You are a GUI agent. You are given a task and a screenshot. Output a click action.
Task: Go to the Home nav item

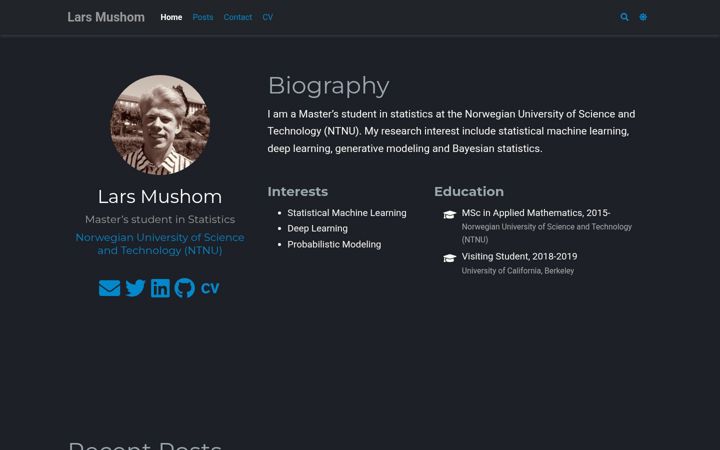pos(171,17)
